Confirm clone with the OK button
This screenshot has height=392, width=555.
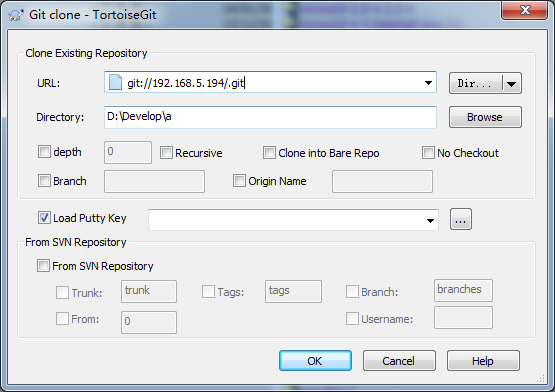point(315,361)
